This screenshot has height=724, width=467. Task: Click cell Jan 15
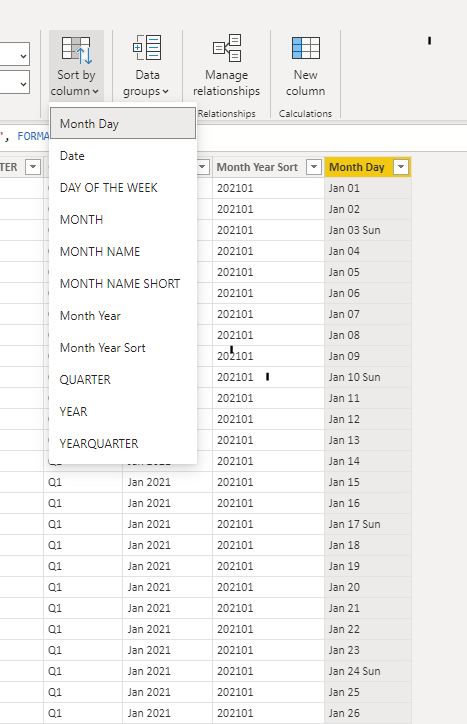[367, 482]
